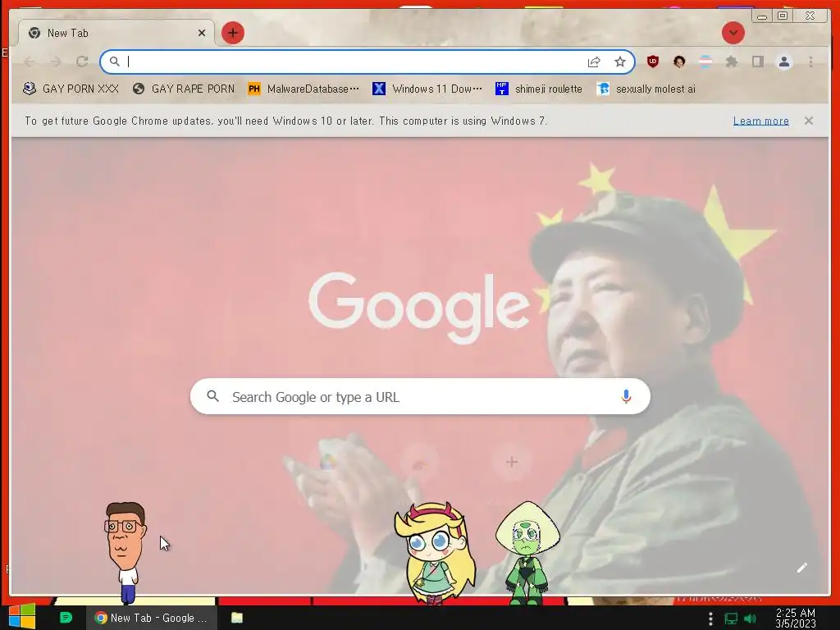This screenshot has width=840, height=630.
Task: Select New Tab - Google Chrome taskbar button
Action: [152, 618]
